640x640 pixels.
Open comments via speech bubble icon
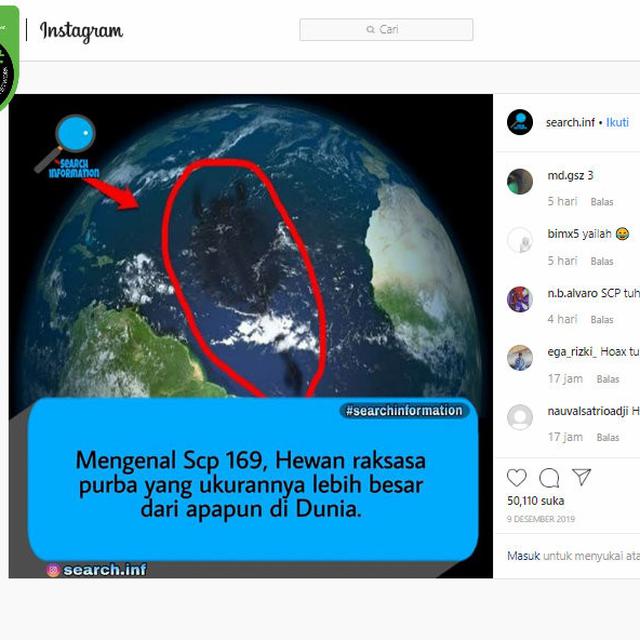(x=549, y=478)
